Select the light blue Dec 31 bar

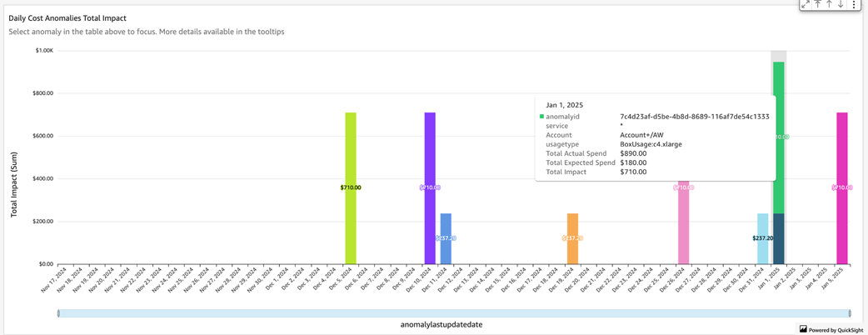(762, 250)
